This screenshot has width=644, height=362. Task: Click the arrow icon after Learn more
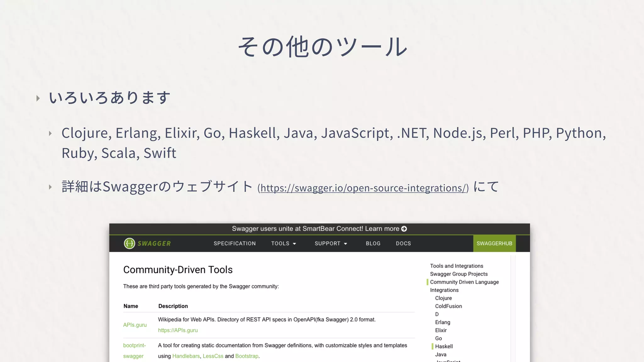[404, 229]
